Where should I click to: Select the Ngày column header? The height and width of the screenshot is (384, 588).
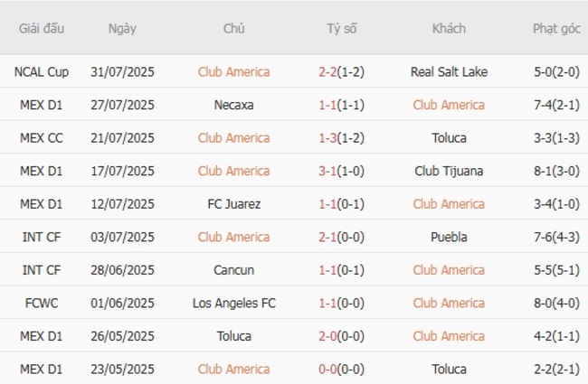pyautogui.click(x=122, y=28)
